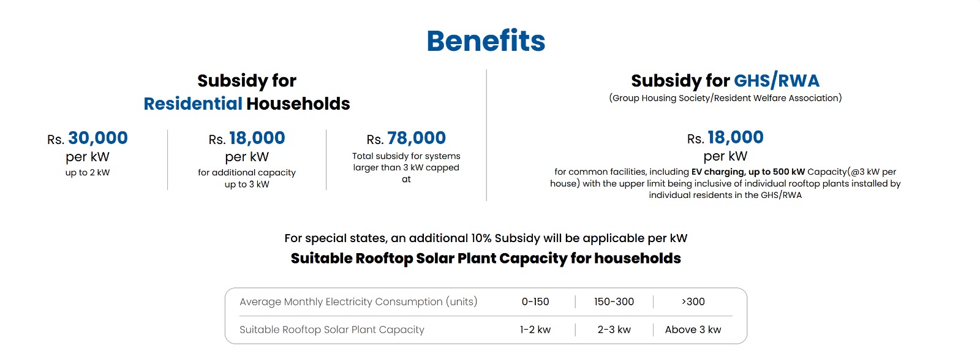Click the 2-3 kw capacity cell
The width and height of the screenshot is (980, 361).
[x=614, y=330]
